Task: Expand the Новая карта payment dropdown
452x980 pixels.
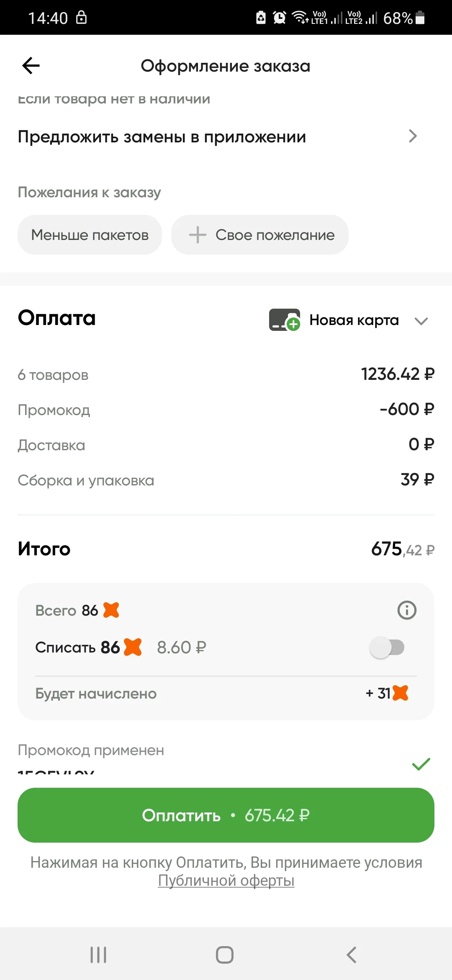Action: [421, 321]
